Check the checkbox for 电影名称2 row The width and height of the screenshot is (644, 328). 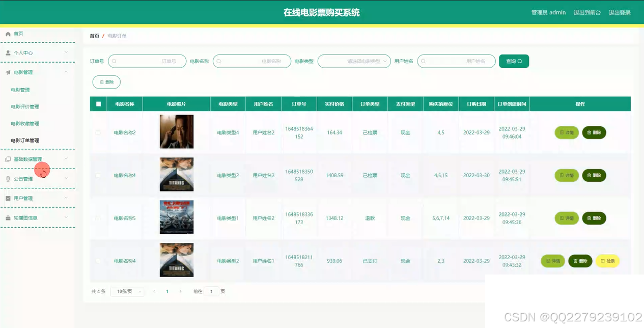98,132
